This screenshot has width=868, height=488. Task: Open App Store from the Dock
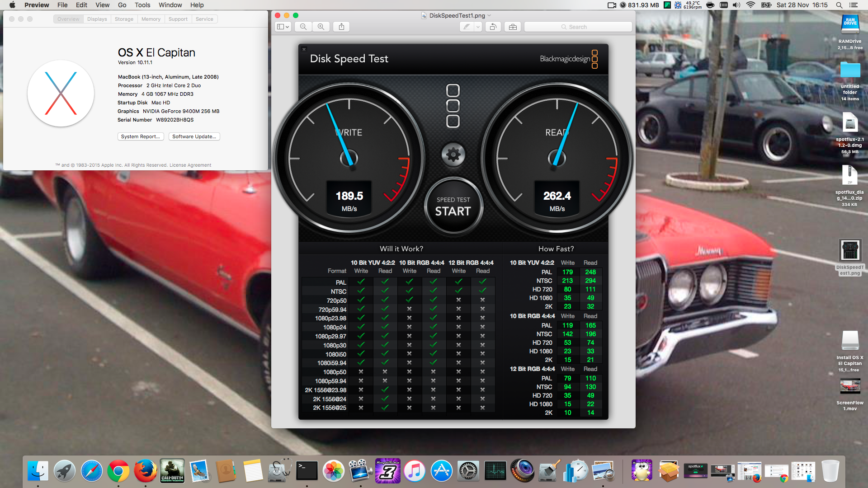click(441, 471)
